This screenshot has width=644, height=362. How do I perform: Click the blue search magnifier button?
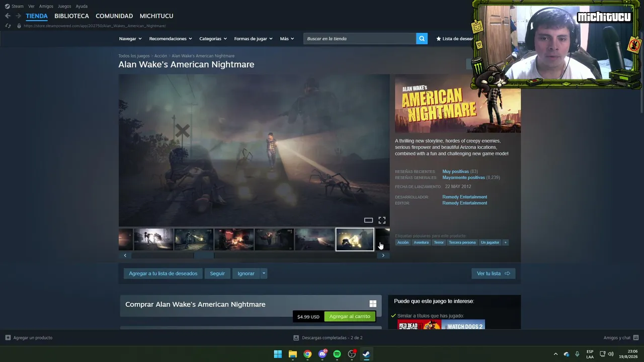click(x=422, y=39)
